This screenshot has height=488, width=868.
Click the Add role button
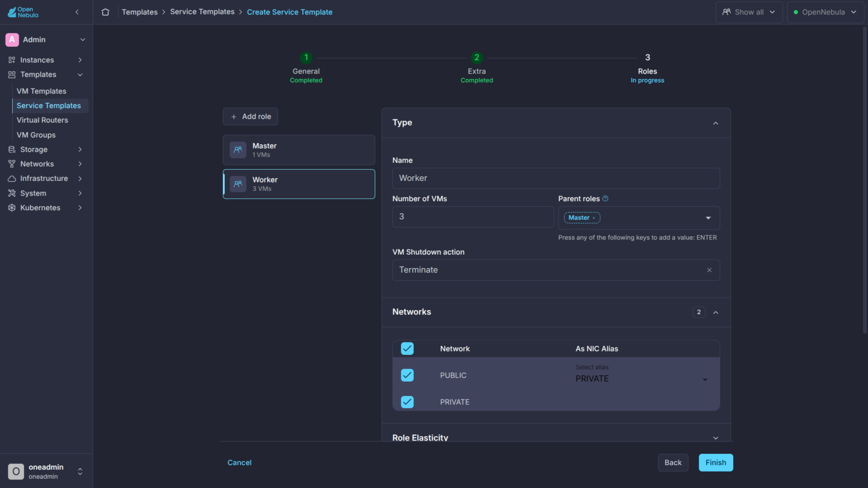tap(250, 117)
